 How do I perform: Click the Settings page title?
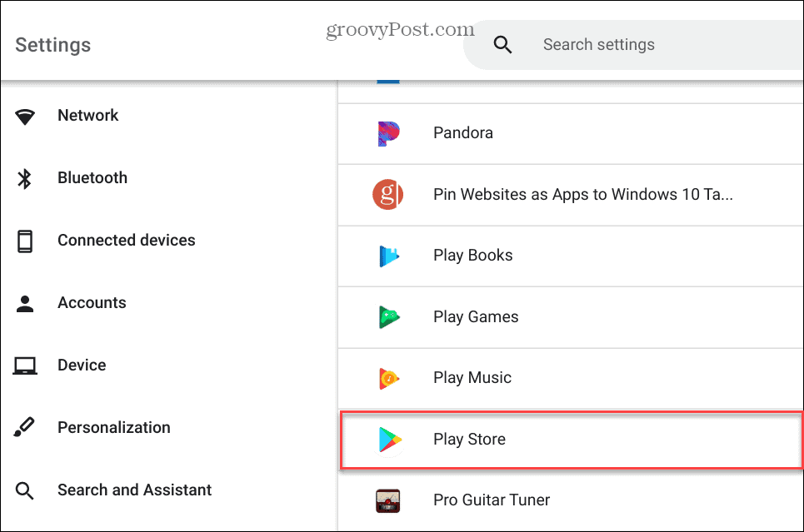point(52,45)
